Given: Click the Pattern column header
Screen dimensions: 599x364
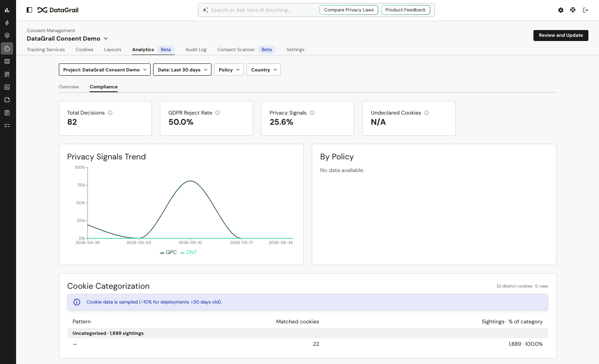Looking at the screenshot, I should 82,322.
